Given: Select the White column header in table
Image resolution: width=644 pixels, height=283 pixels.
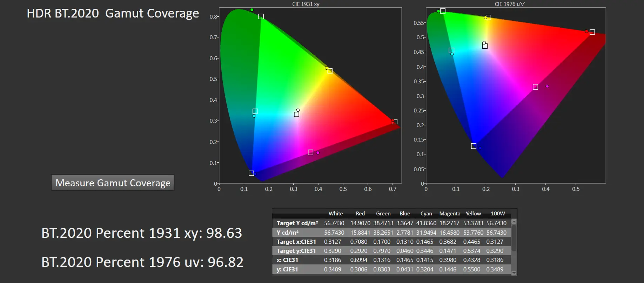Looking at the screenshot, I should (335, 214).
